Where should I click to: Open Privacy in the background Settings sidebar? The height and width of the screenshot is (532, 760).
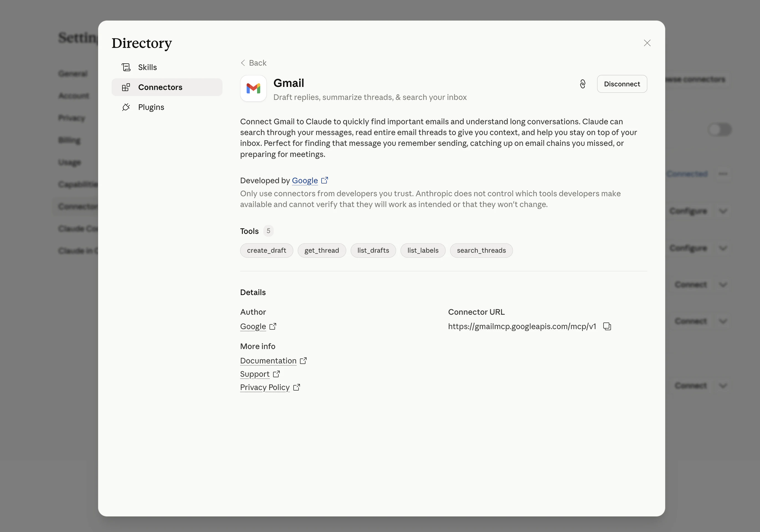click(x=72, y=118)
